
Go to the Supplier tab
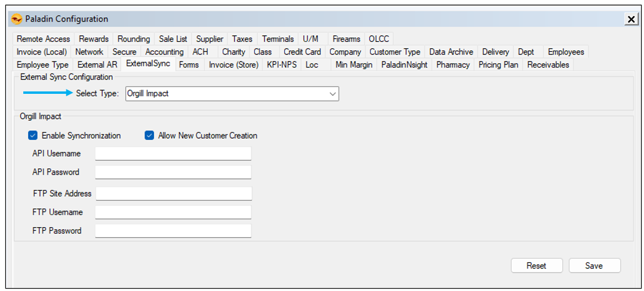209,39
